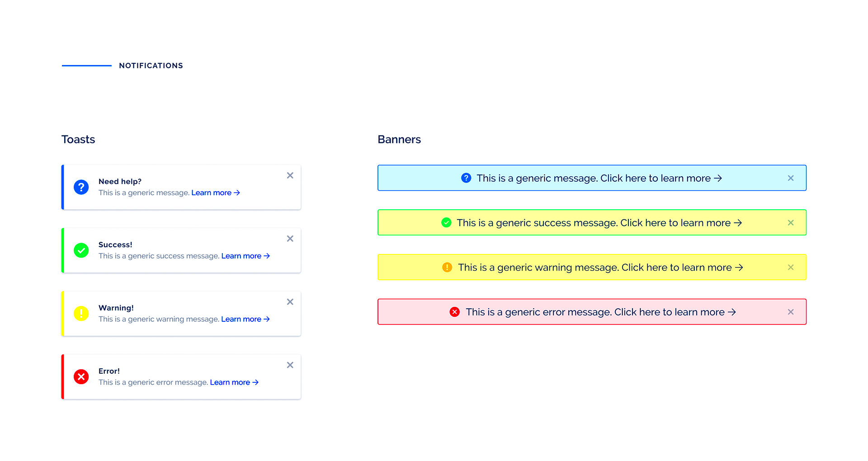This screenshot has height=461, width=868.
Task: Click the green checkmark icon in Success toast
Action: point(81,250)
